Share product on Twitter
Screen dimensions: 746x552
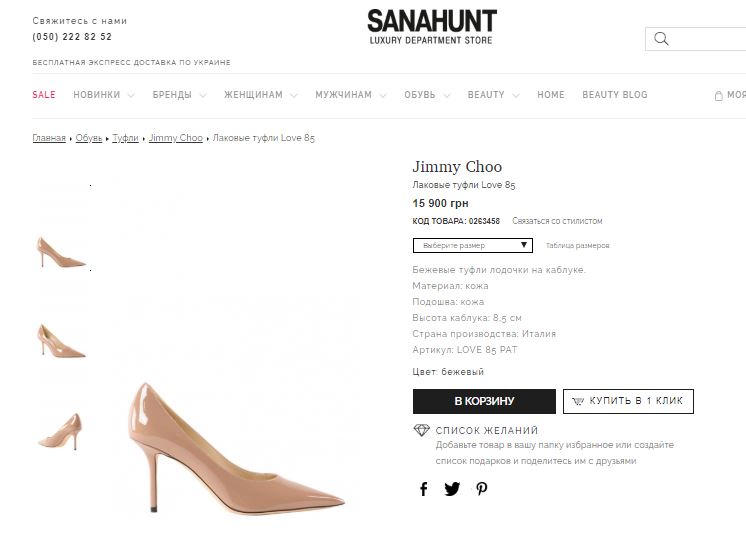click(452, 489)
